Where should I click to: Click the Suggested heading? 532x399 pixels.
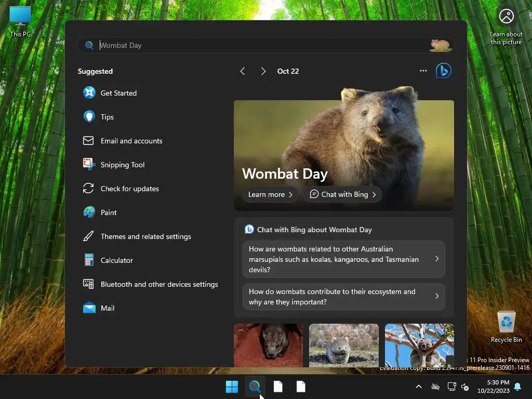point(95,71)
